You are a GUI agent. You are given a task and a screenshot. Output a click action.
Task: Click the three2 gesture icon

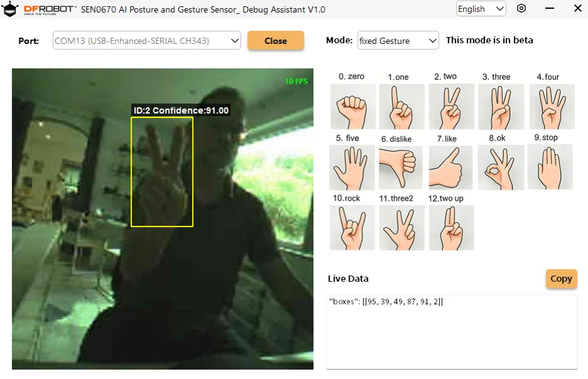[x=402, y=228]
